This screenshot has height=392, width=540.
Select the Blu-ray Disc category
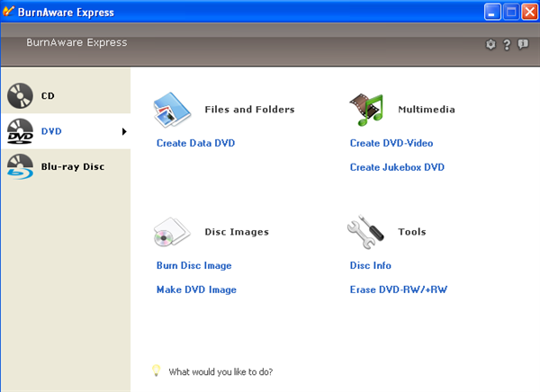tap(72, 167)
